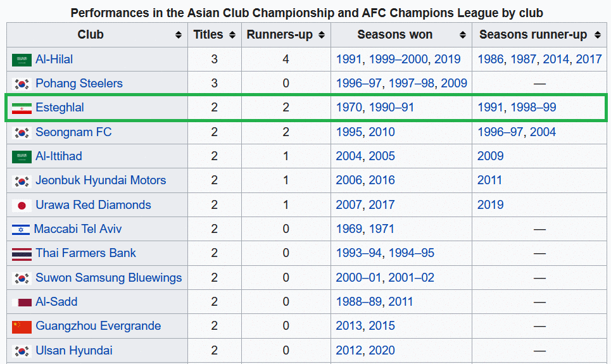Open the Pohang Steelers club link
Image resolution: width=611 pixels, height=364 pixels.
pos(79,84)
